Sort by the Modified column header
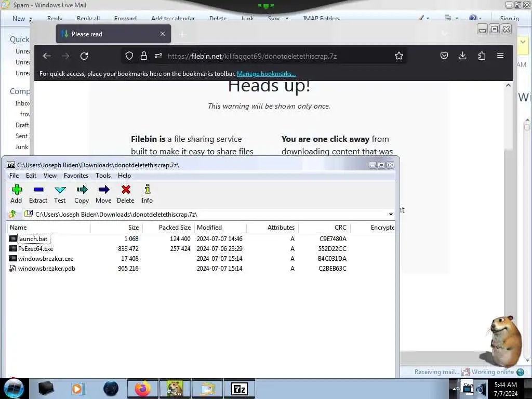 pos(220,228)
